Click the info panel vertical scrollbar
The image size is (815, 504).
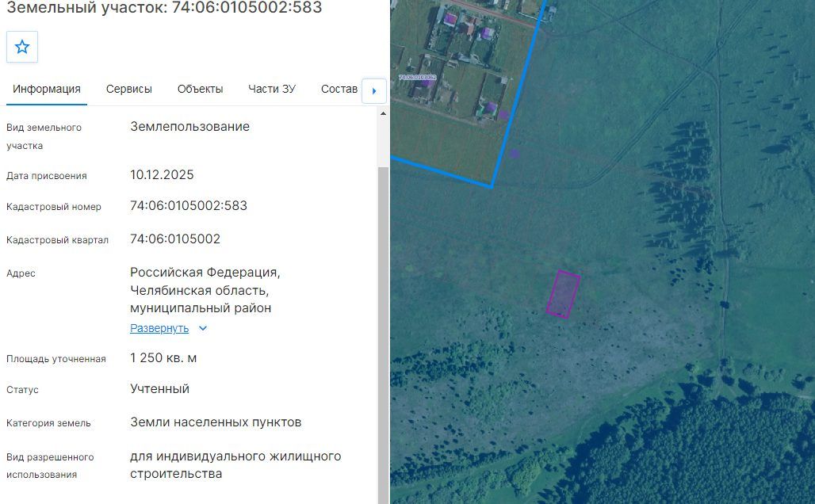click(383, 335)
